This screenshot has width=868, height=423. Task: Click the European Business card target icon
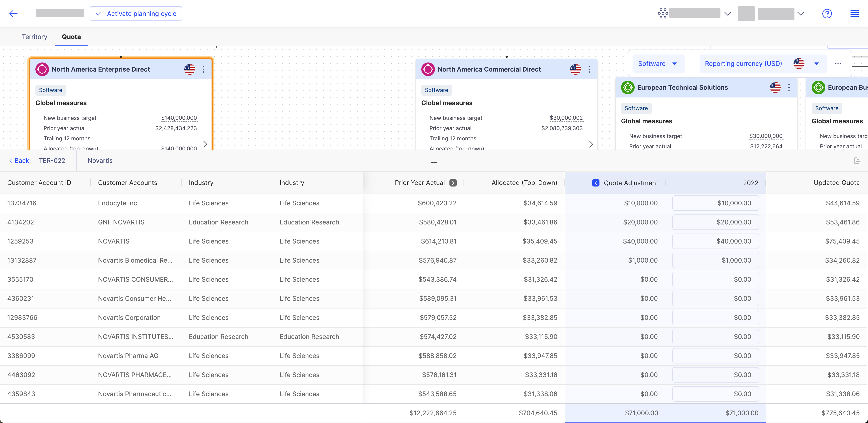click(818, 87)
